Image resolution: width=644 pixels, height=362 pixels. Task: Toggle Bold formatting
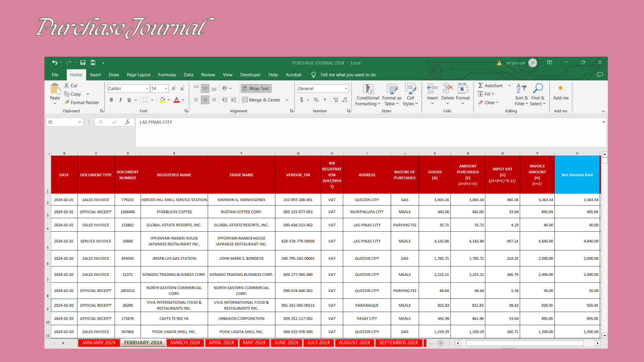(111, 100)
